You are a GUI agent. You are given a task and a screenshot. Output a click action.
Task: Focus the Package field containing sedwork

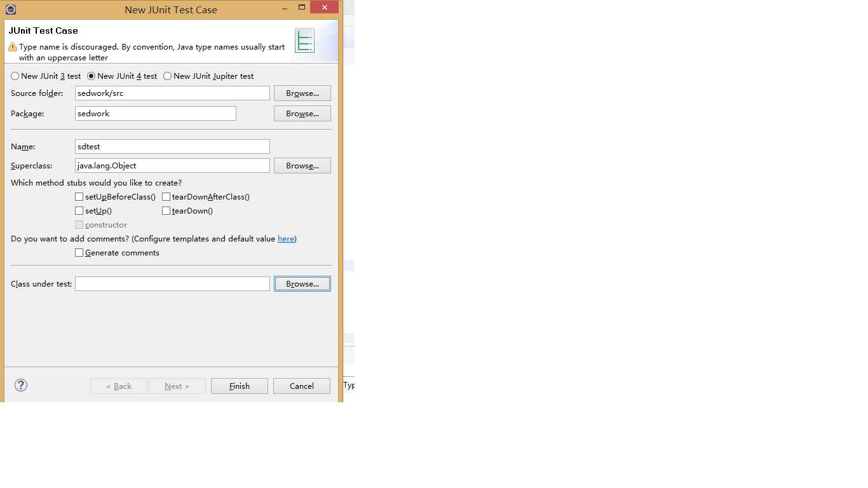point(156,114)
